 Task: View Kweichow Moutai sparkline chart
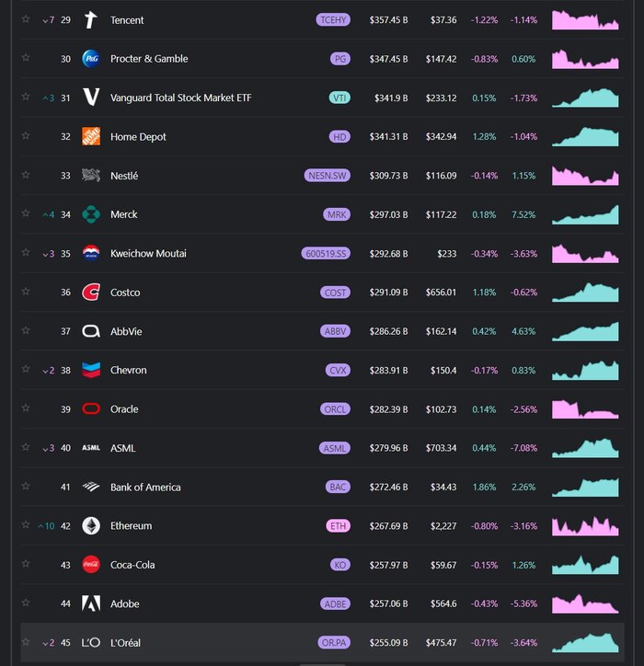(585, 253)
